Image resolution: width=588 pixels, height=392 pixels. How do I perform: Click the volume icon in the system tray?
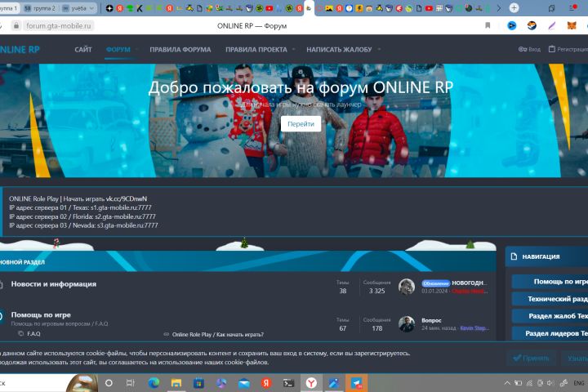click(550, 383)
